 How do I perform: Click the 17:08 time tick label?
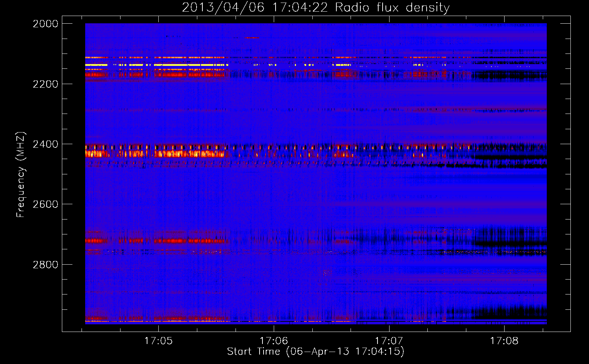coord(504,341)
